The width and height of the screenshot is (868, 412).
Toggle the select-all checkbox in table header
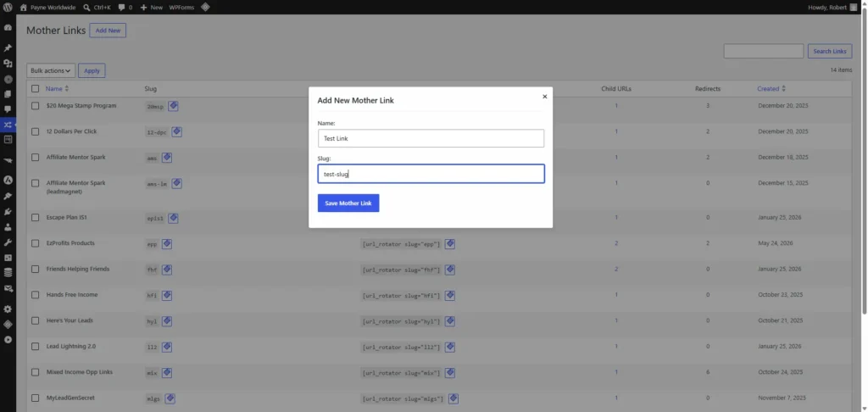point(36,89)
